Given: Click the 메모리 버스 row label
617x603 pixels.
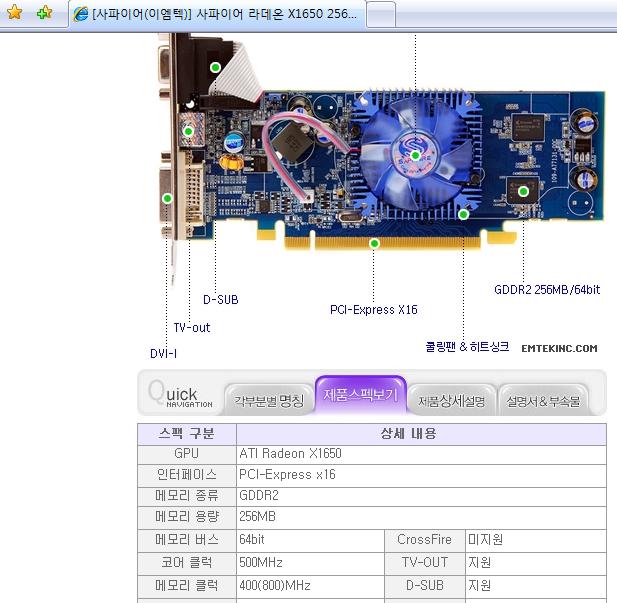Looking at the screenshot, I should pyautogui.click(x=187, y=539).
